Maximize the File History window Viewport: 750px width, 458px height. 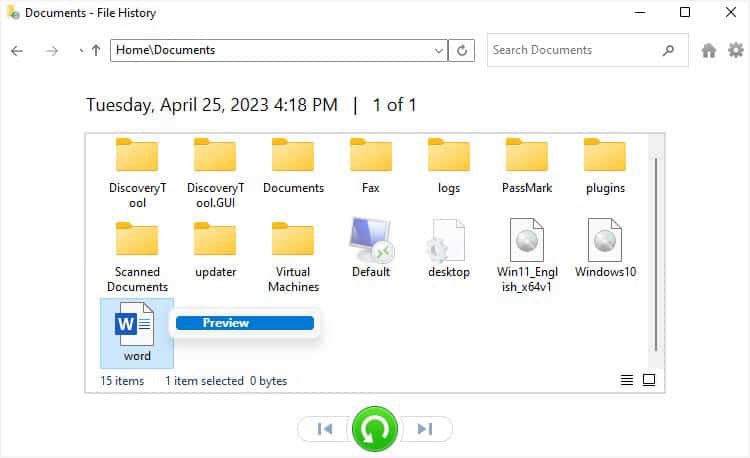tap(685, 12)
